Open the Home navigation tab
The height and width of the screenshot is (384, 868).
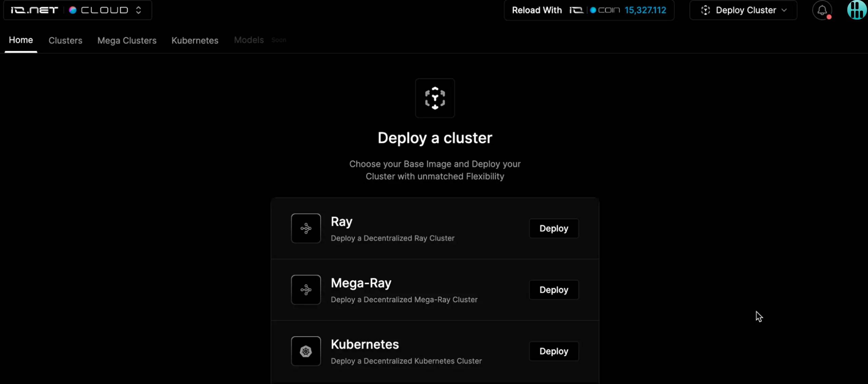20,40
